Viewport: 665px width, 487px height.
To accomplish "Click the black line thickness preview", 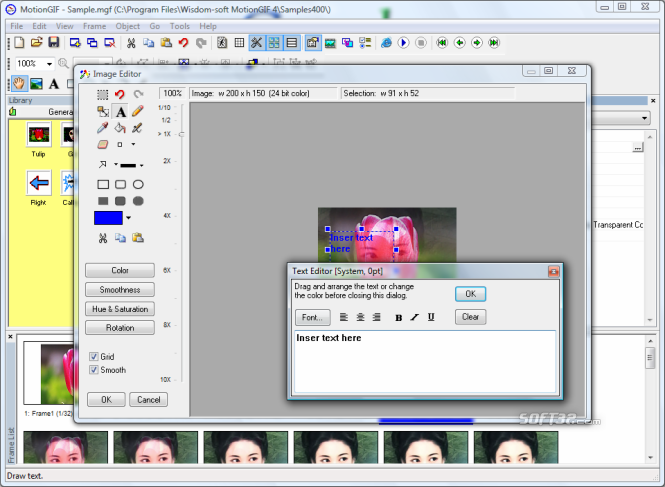I will pos(128,165).
